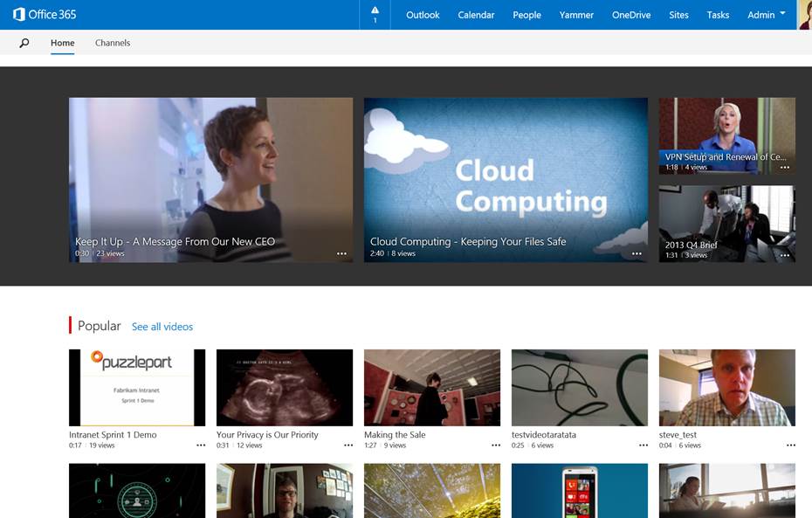This screenshot has width=812, height=518.
Task: Play the testvideotaratata cables thumbnail
Action: (580, 388)
